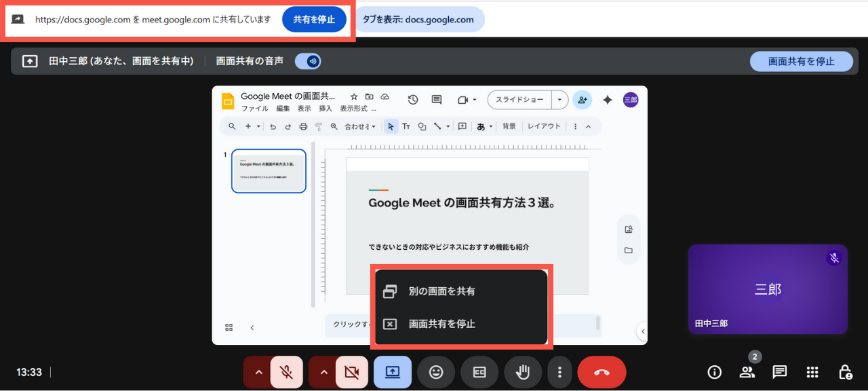Click the red leave call button
The width and height of the screenshot is (868, 391).
tap(601, 372)
